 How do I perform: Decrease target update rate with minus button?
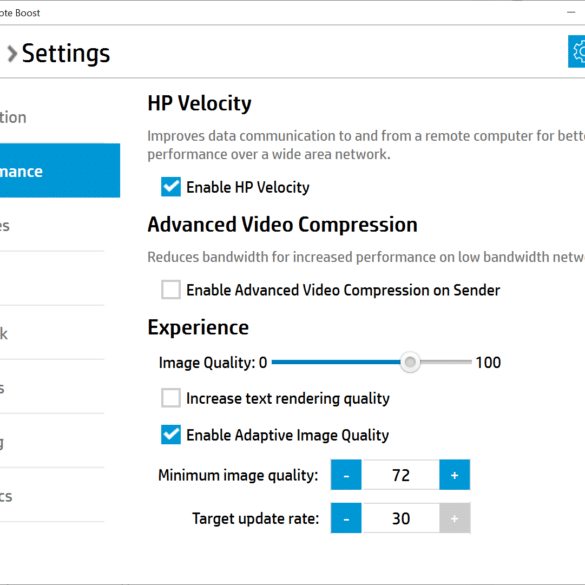pos(346,518)
